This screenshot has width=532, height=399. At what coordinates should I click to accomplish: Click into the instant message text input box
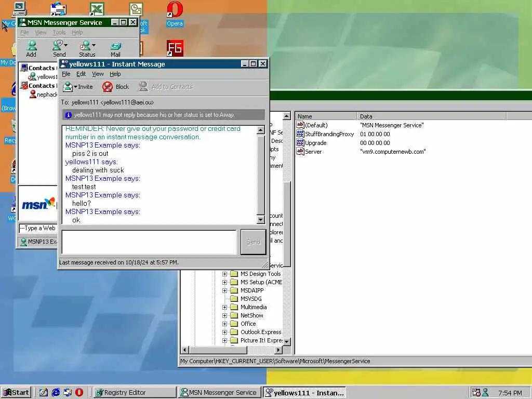point(149,242)
